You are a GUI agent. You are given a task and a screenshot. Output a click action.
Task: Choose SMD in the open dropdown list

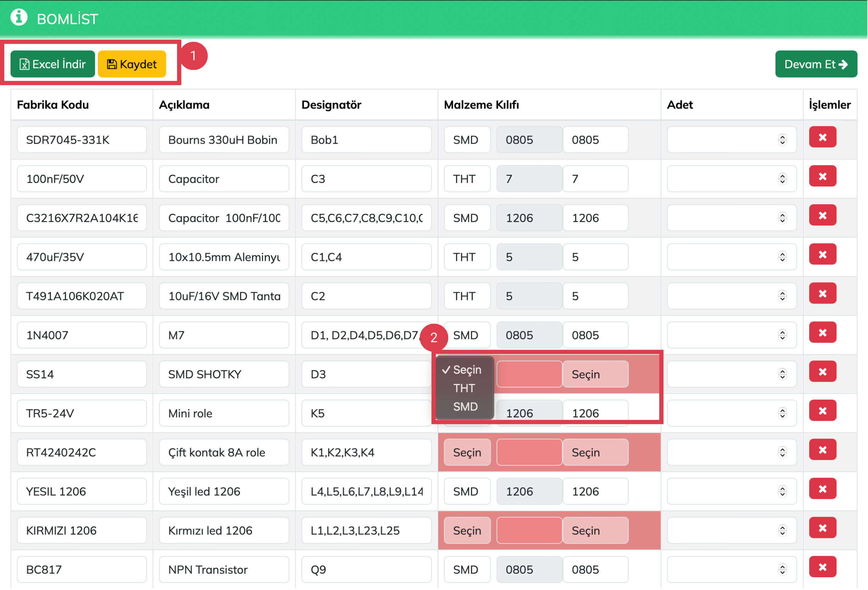coord(465,407)
